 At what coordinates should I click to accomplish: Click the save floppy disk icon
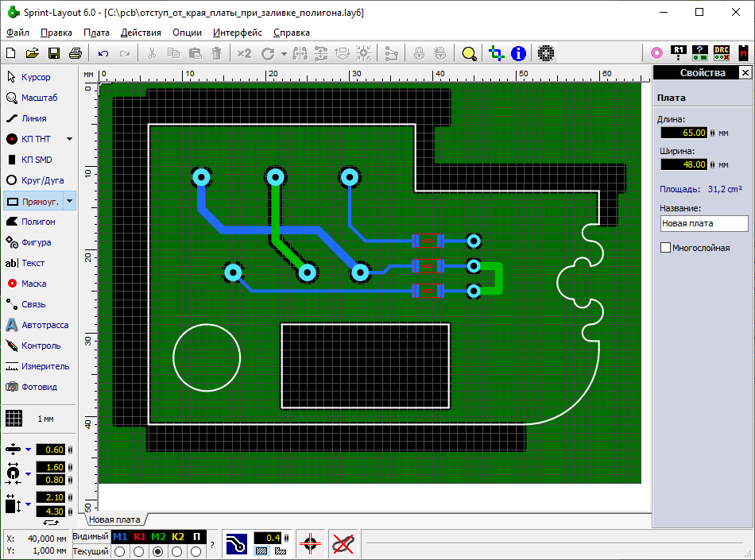click(54, 53)
